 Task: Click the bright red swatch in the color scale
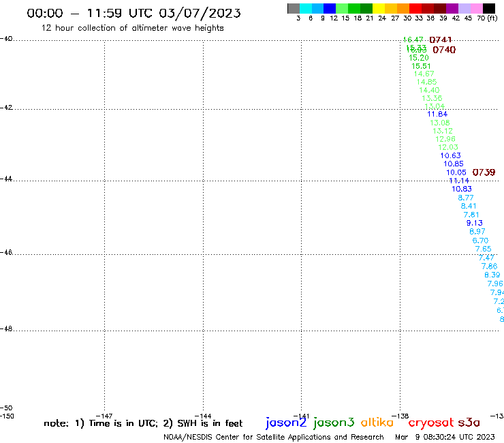(x=415, y=8)
